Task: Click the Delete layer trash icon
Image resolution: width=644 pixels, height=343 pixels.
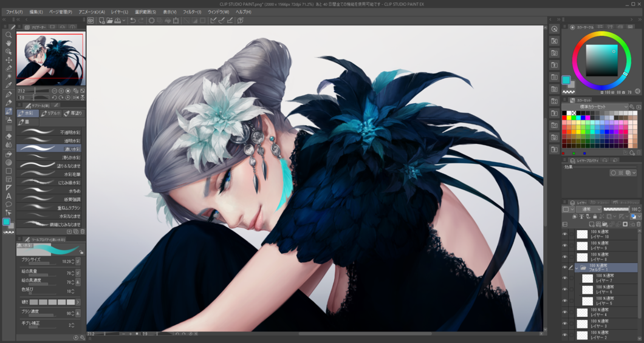Action: tap(638, 225)
